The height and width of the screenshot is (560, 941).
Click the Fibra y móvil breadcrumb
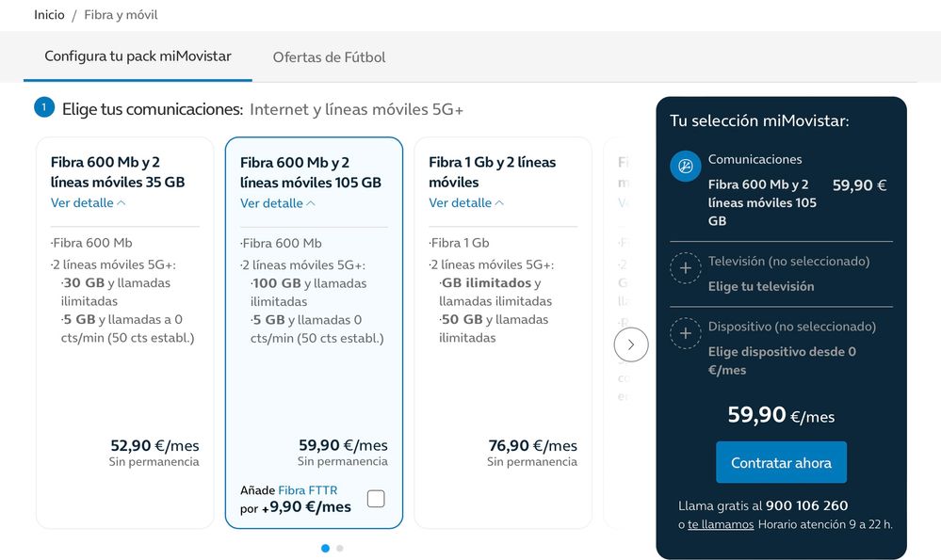(121, 14)
